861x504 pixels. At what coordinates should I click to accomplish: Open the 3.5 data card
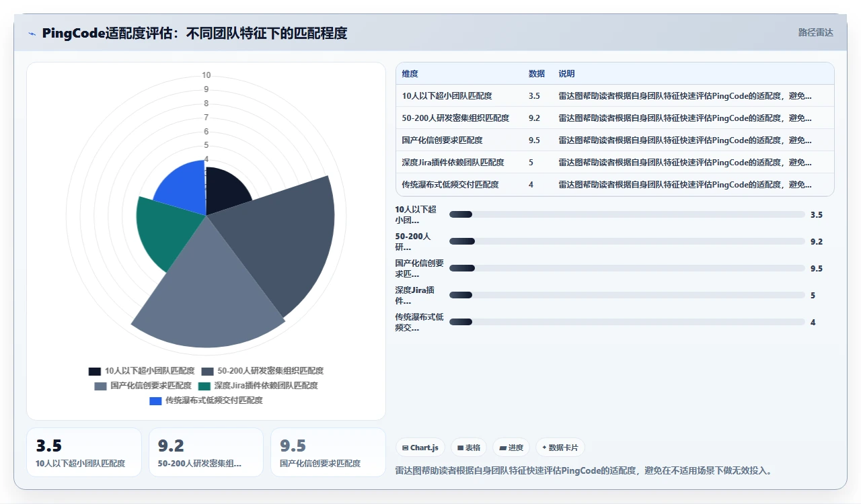click(x=84, y=452)
